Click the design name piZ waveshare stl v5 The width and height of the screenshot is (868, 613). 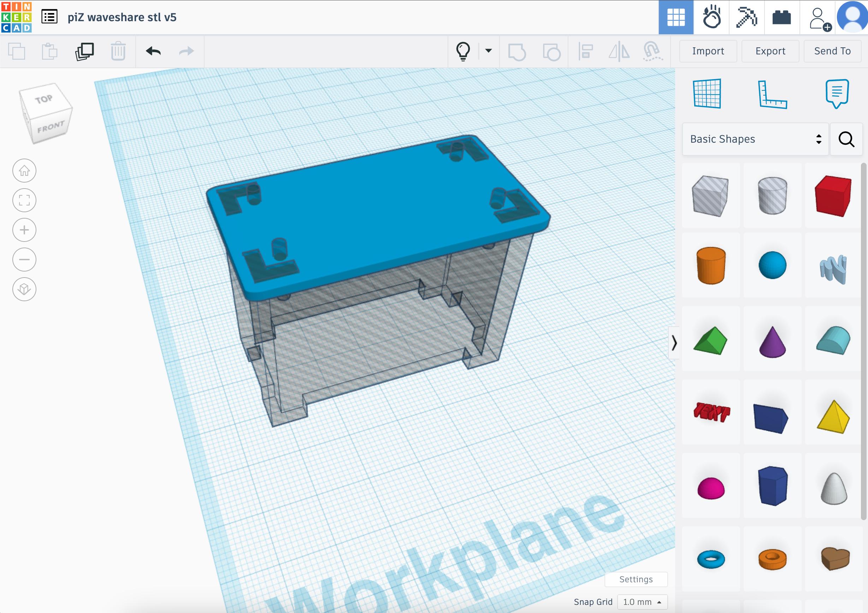(x=122, y=17)
